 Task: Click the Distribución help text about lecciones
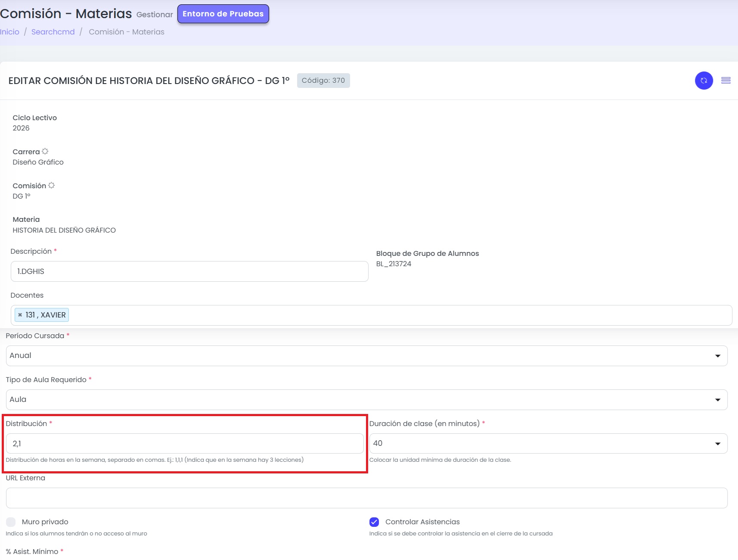(x=155, y=460)
